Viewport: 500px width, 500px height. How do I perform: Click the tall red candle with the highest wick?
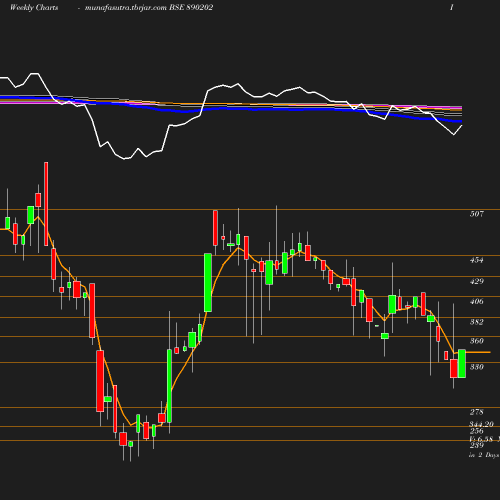point(46,204)
